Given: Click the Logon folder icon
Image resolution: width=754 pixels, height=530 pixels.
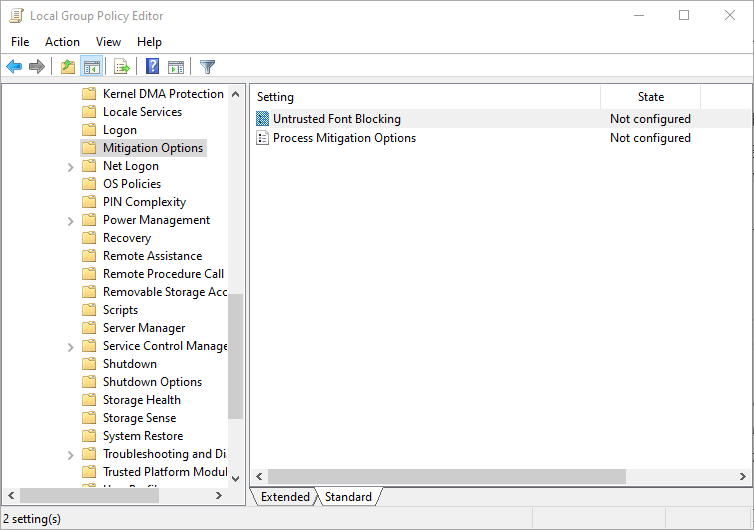Looking at the screenshot, I should click(89, 130).
